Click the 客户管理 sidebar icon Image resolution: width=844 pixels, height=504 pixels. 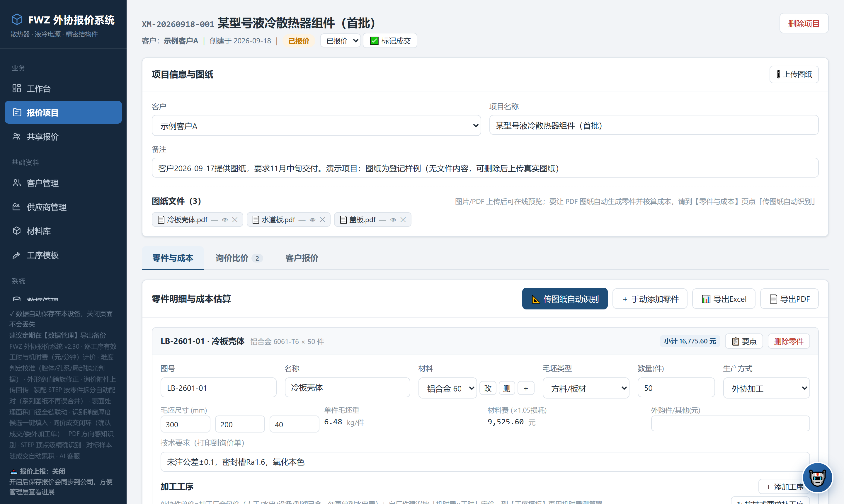(x=17, y=183)
